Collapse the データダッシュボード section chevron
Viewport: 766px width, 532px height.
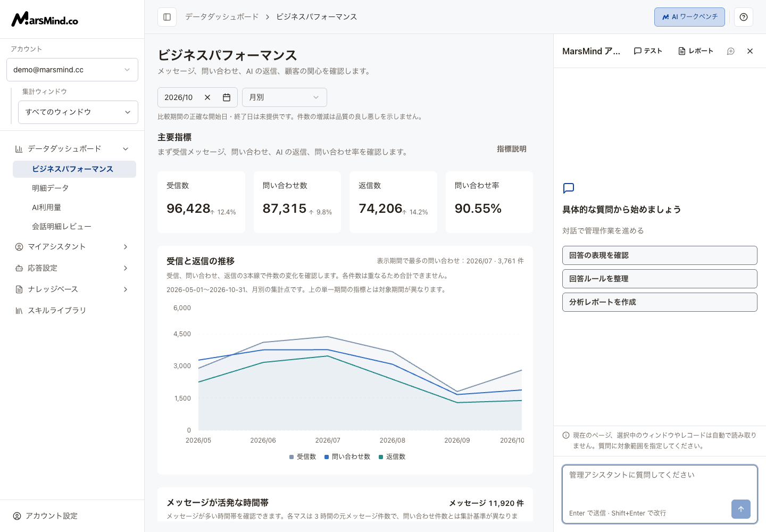point(126,149)
